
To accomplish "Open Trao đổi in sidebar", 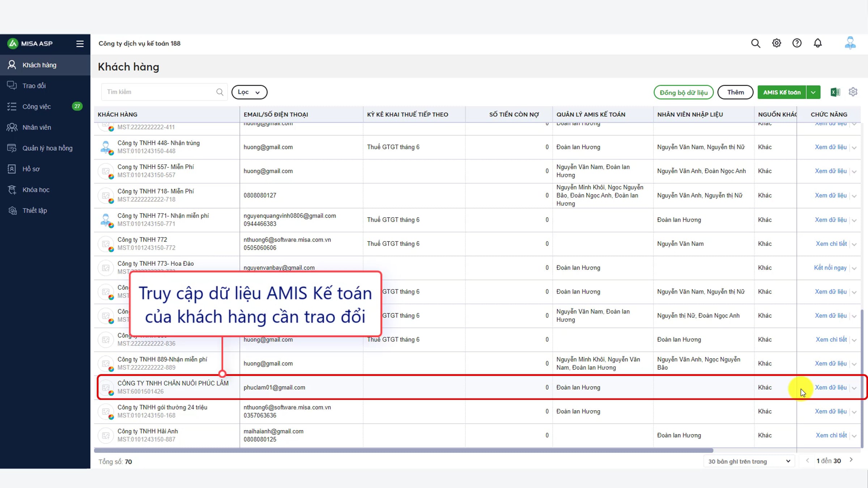I will [x=45, y=86].
